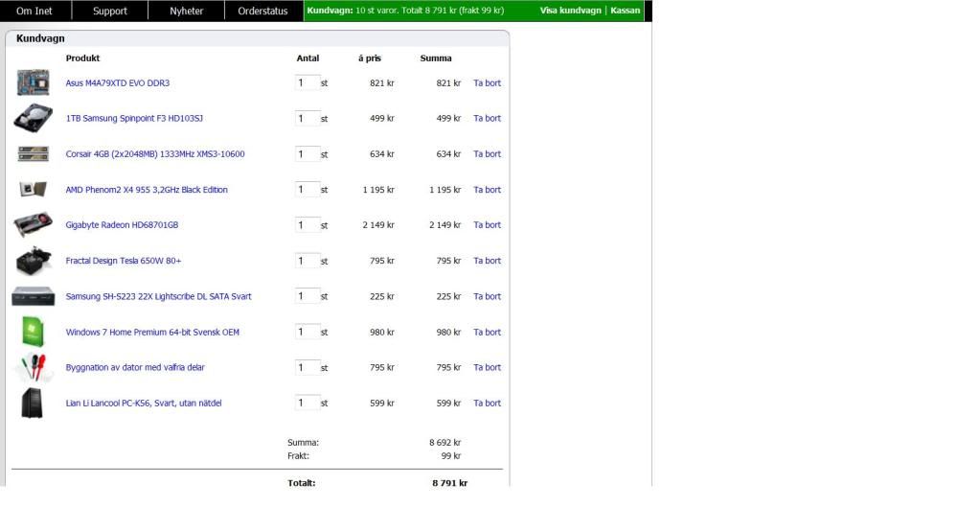Viewport: 980px width, 531px height.
Task: Open the Gigabyte Radeon HD68701GB product link
Action: pyautogui.click(x=122, y=225)
